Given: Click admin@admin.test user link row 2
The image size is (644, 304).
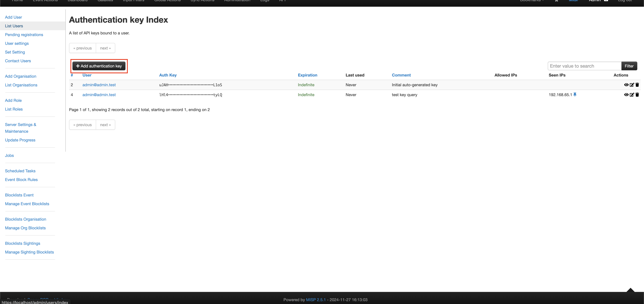Looking at the screenshot, I should click(x=99, y=85).
